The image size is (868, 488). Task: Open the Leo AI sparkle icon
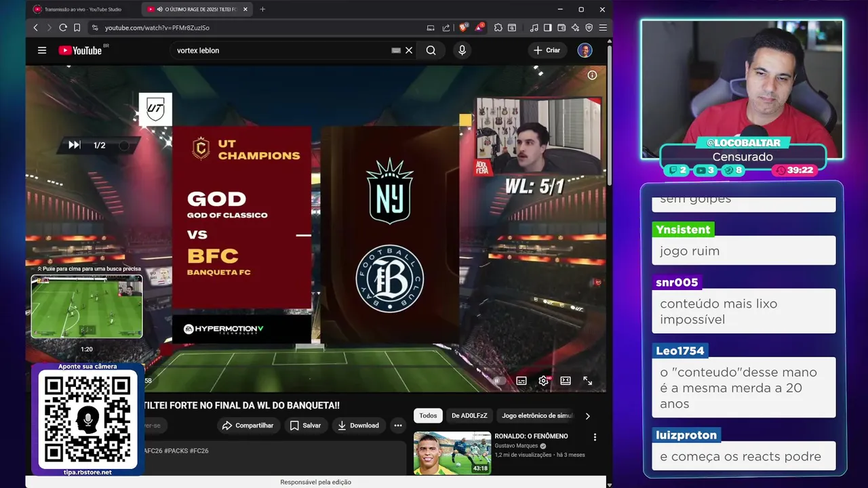tap(575, 28)
